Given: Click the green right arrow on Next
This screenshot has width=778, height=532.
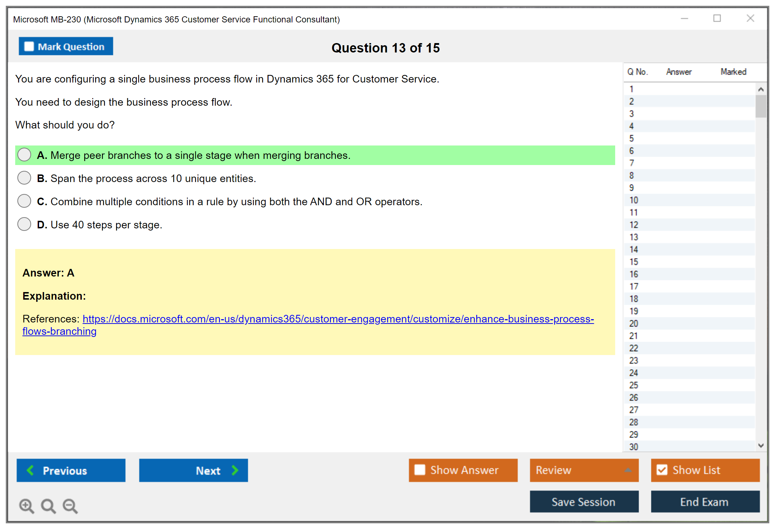Looking at the screenshot, I should pyautogui.click(x=235, y=470).
